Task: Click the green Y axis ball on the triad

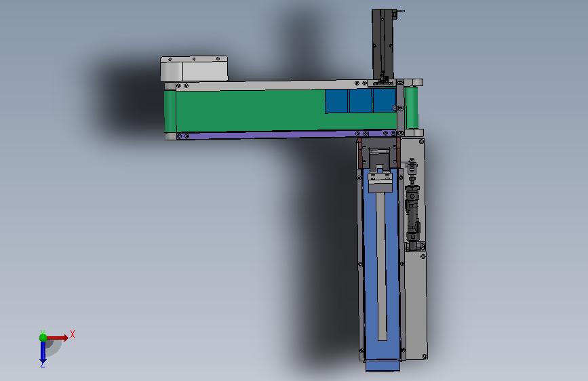Action: [x=43, y=338]
